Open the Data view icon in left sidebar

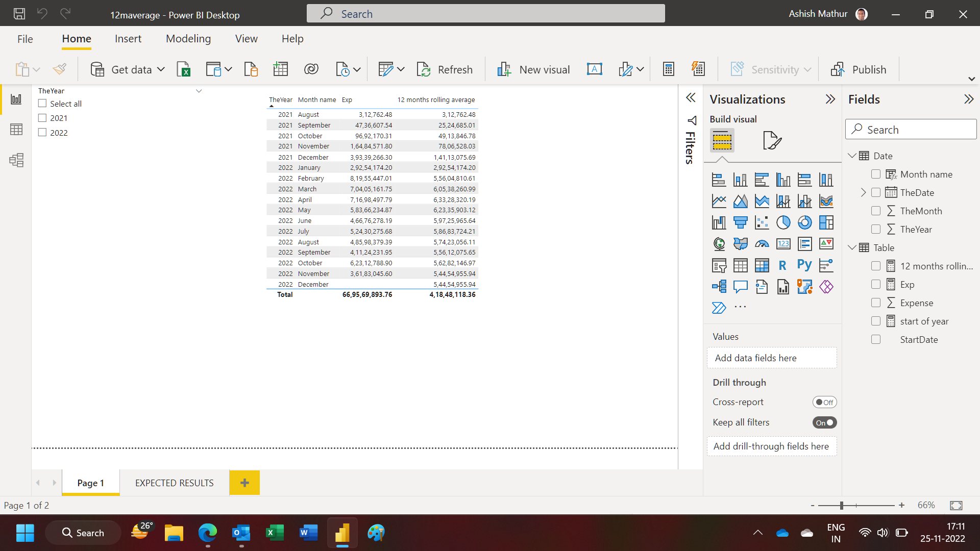pyautogui.click(x=16, y=130)
